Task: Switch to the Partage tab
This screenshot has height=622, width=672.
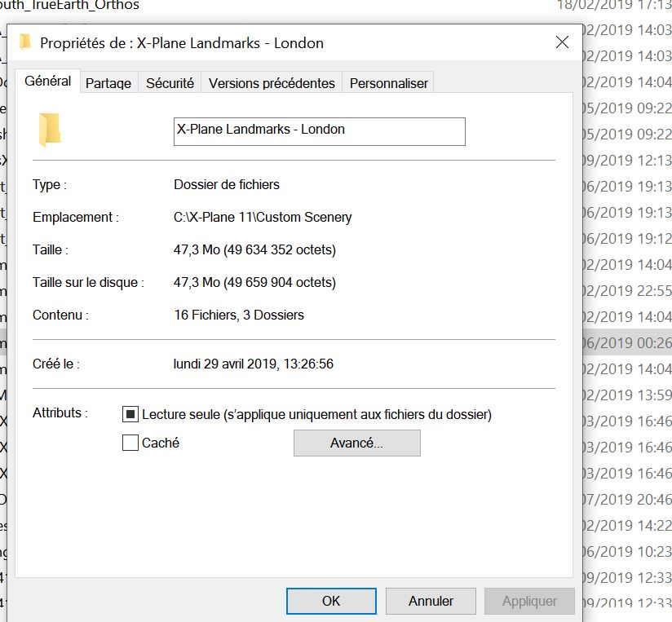Action: click(108, 83)
